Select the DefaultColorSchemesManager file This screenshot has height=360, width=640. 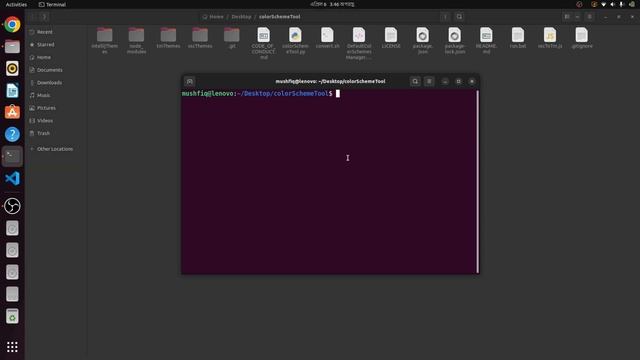359,43
